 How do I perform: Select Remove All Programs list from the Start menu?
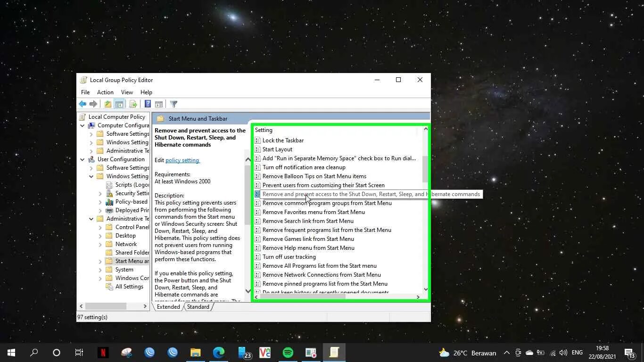pyautogui.click(x=319, y=266)
